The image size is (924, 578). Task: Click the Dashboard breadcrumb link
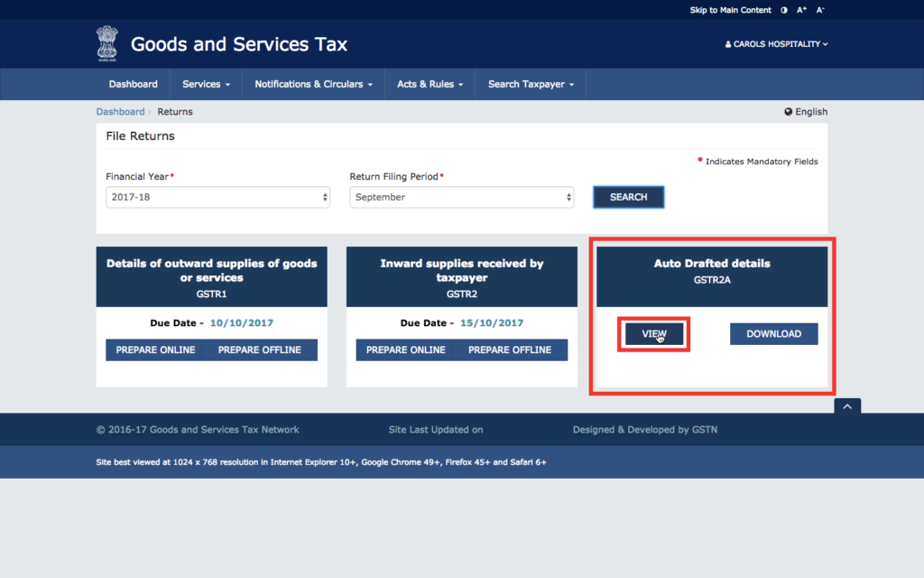(120, 111)
